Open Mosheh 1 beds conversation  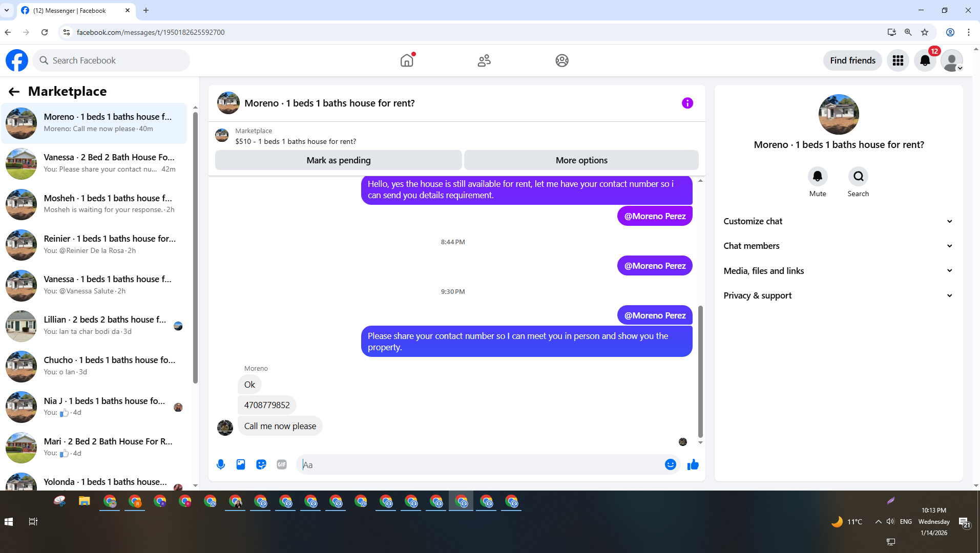click(x=95, y=204)
